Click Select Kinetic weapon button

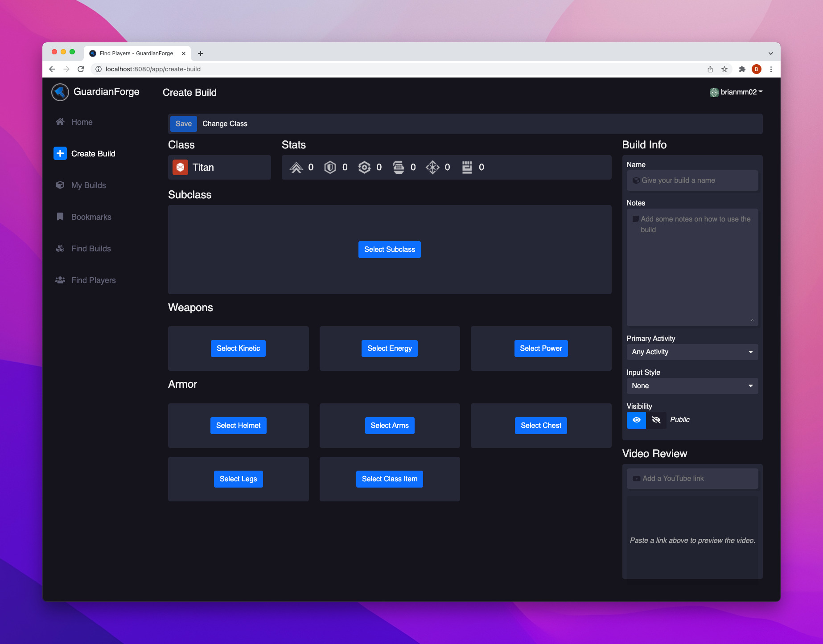238,349
